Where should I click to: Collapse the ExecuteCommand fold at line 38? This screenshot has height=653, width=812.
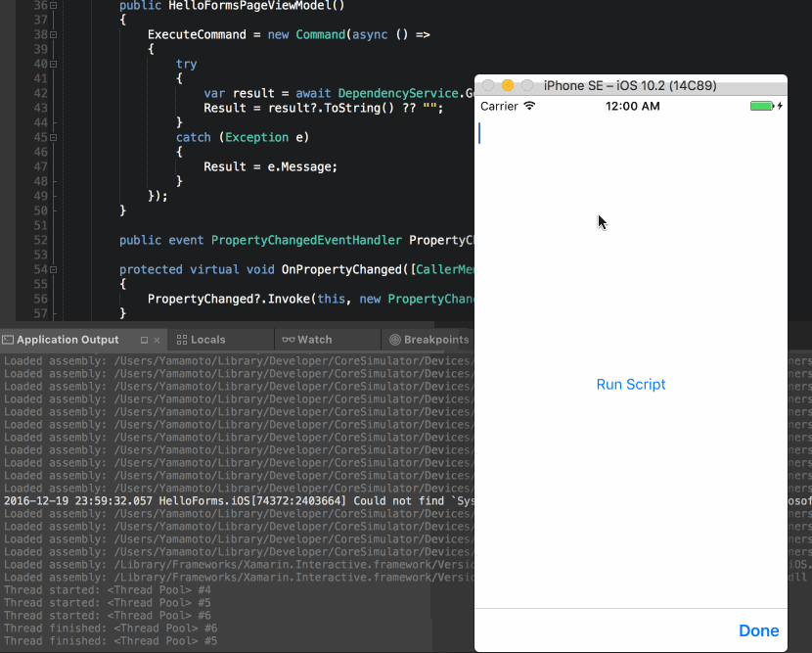[54, 34]
